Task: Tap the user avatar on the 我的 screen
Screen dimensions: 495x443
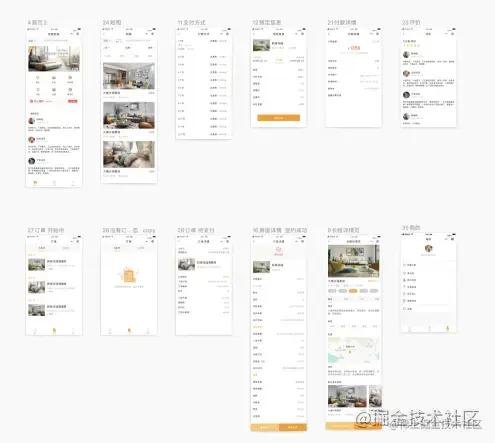Action: click(428, 248)
